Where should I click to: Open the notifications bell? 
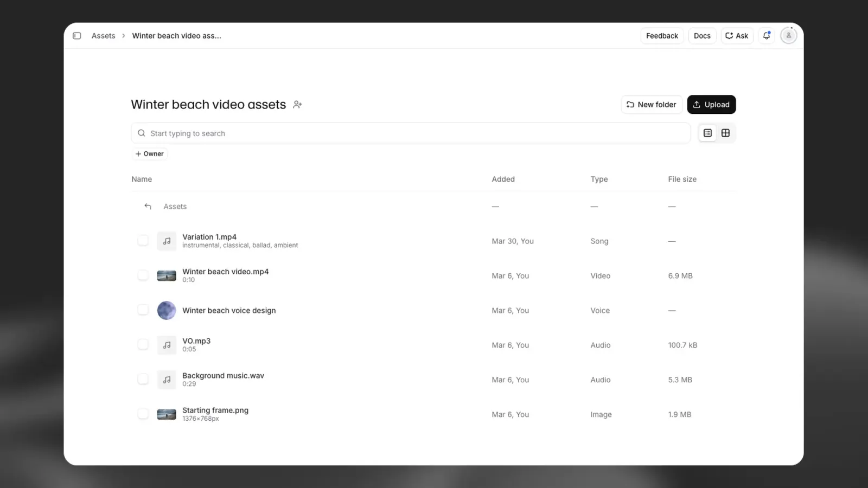pyautogui.click(x=767, y=36)
